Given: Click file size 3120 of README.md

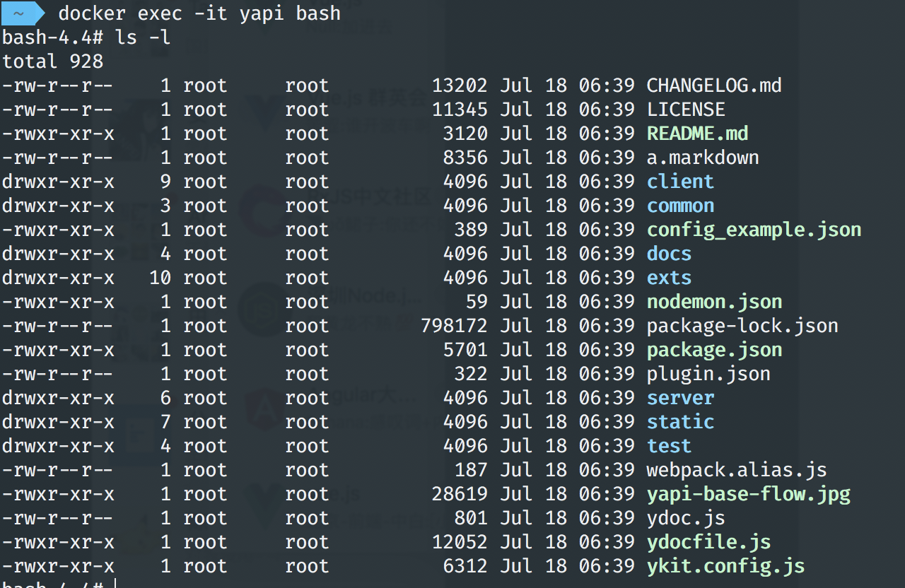Looking at the screenshot, I should point(465,134).
